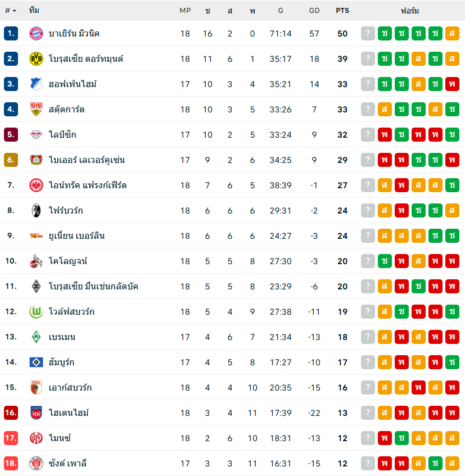Click the Eintracht Frankfurt eagle logo
Image resolution: width=465 pixels, height=476 pixels.
point(36,185)
